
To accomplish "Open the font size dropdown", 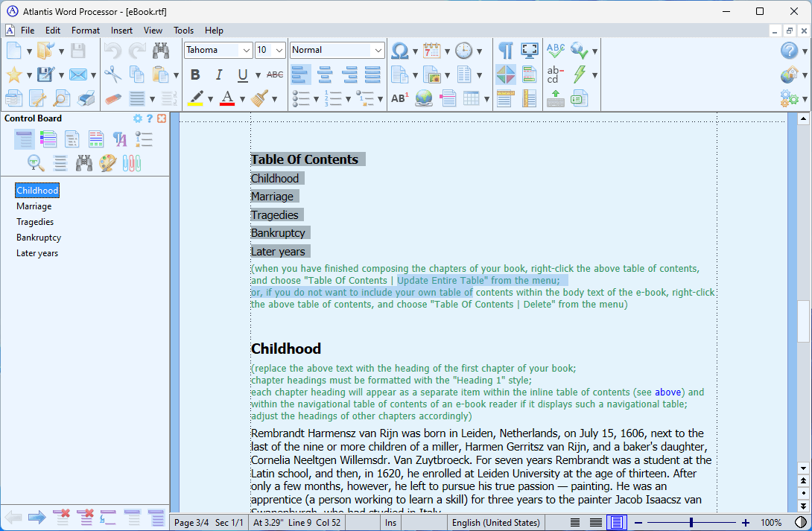I will pyautogui.click(x=279, y=50).
